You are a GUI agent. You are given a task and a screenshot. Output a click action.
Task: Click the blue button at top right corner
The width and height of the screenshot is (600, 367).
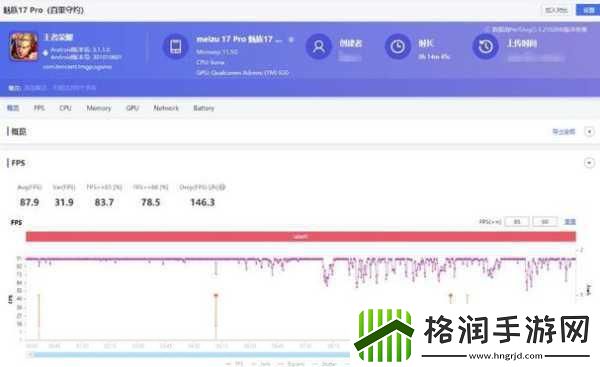[588, 10]
